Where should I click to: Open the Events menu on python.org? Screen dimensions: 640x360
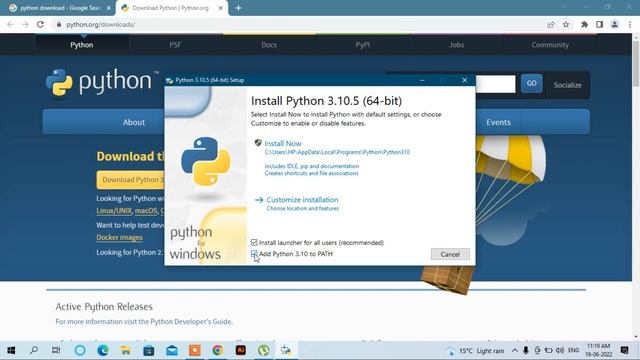498,122
